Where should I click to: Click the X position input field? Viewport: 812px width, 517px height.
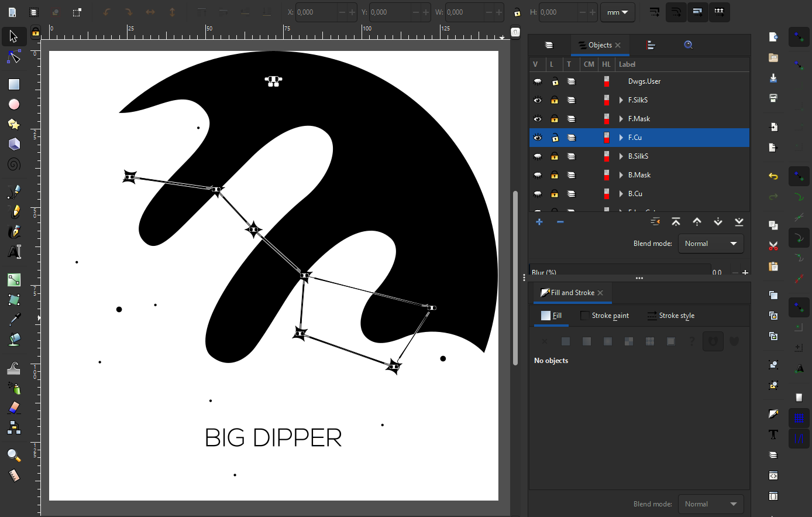pyautogui.click(x=316, y=12)
